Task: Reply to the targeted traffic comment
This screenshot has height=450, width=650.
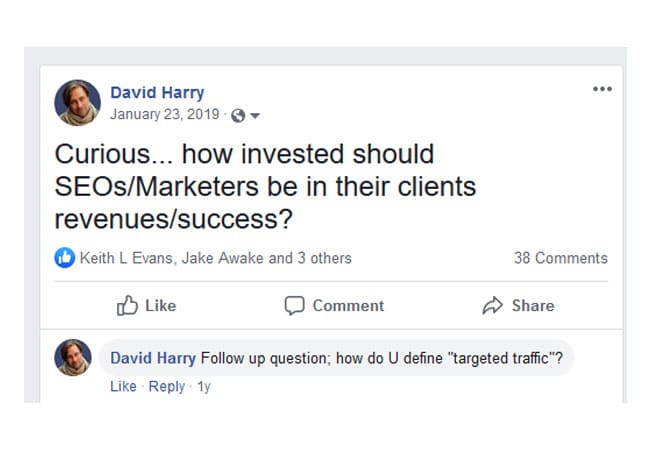Action: pyautogui.click(x=167, y=387)
